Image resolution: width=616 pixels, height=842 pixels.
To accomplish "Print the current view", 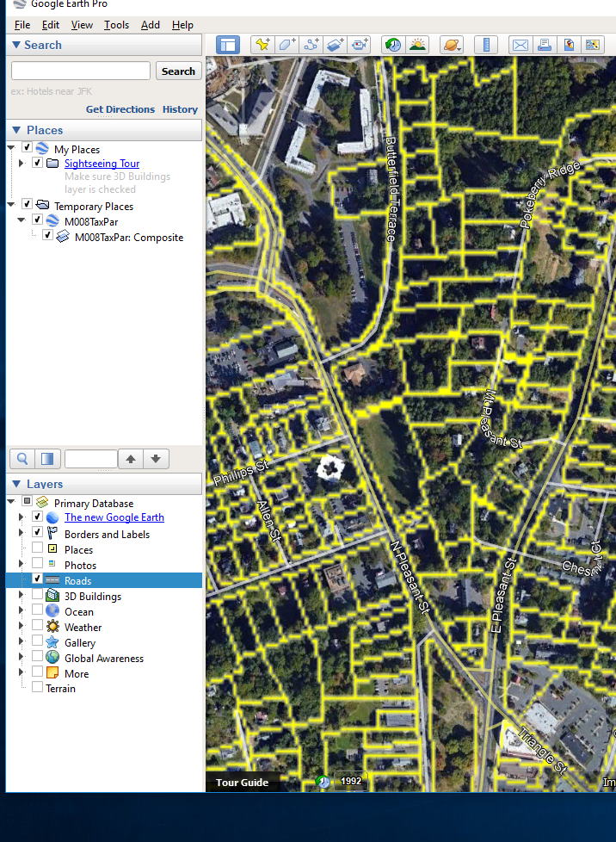I will pos(544,45).
